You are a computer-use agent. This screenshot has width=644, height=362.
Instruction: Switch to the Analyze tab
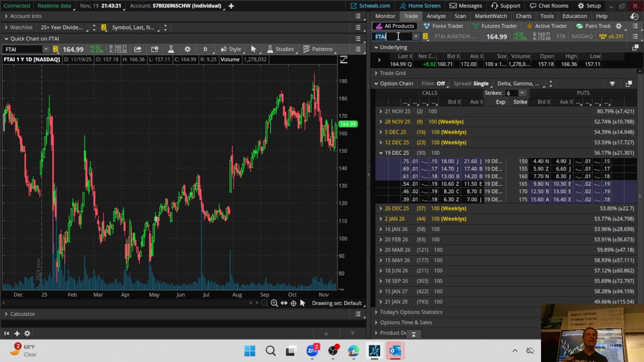(x=436, y=16)
